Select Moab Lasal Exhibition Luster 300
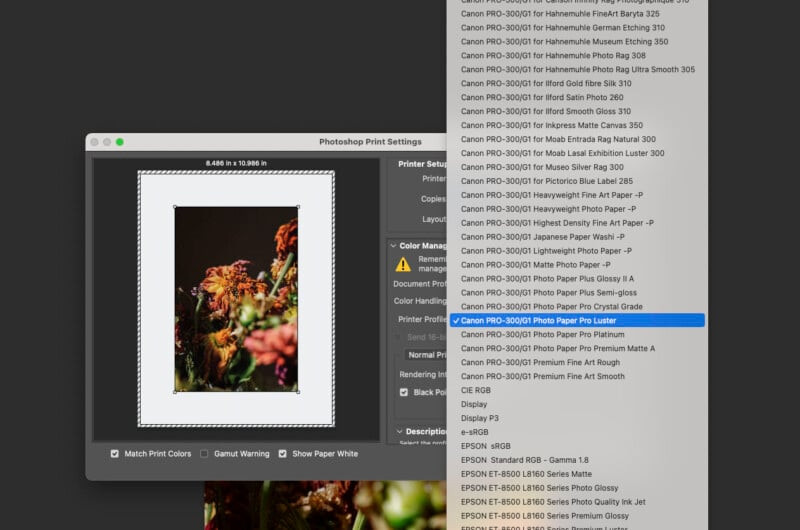 pyautogui.click(x=577, y=153)
